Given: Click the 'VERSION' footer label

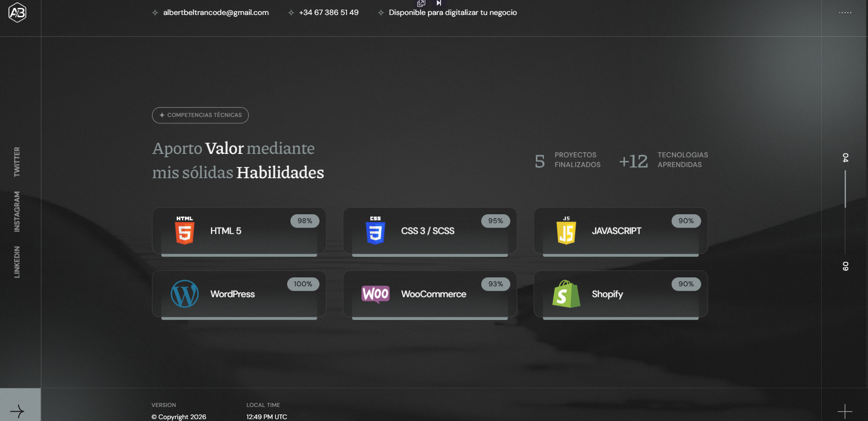Looking at the screenshot, I should point(164,405).
